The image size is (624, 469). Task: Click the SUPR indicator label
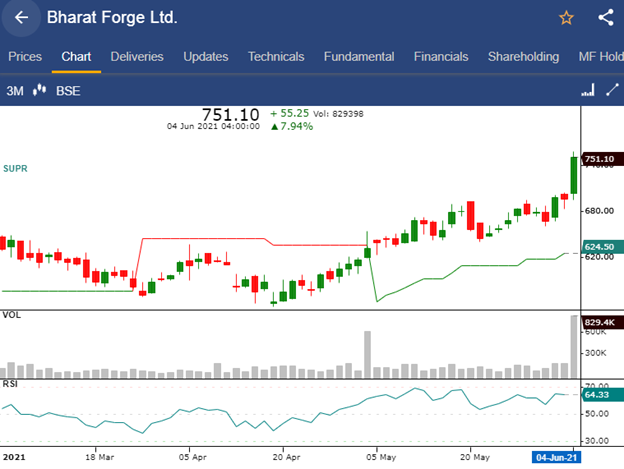(15, 169)
